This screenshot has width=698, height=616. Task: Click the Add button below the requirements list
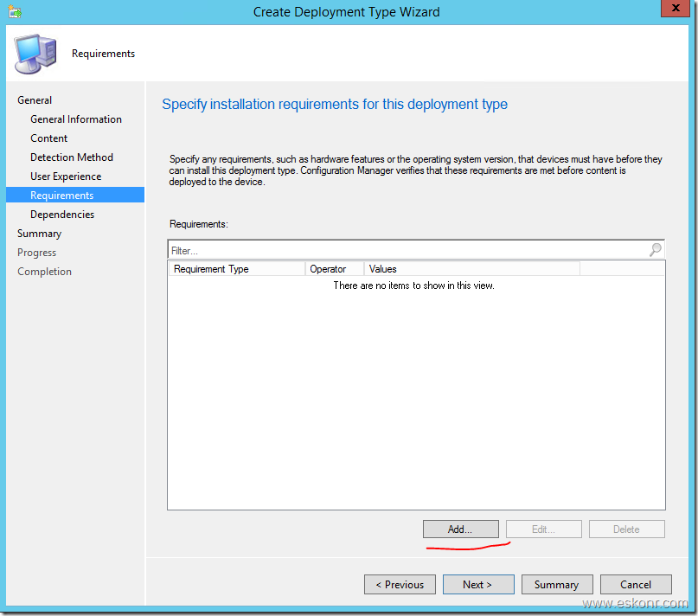[x=460, y=529]
